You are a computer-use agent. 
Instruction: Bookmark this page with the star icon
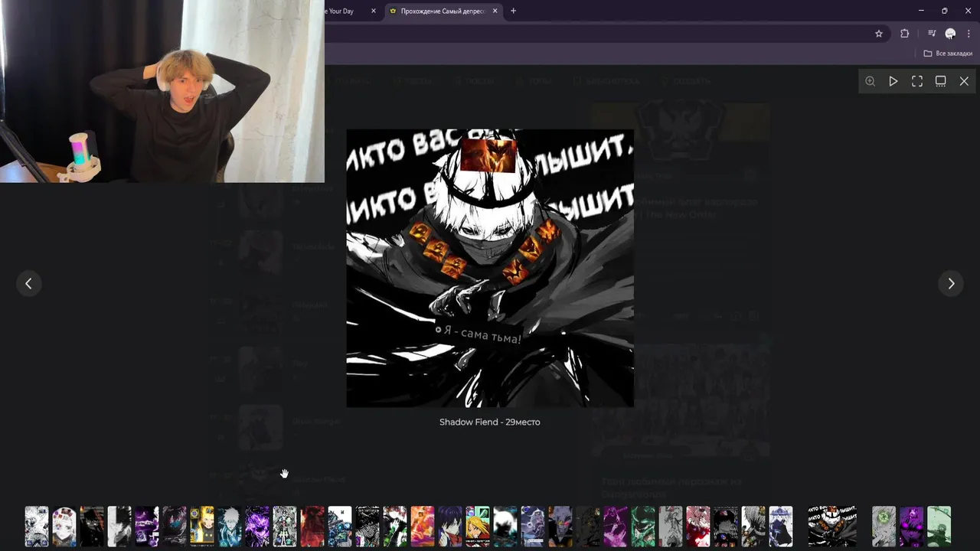coord(879,34)
